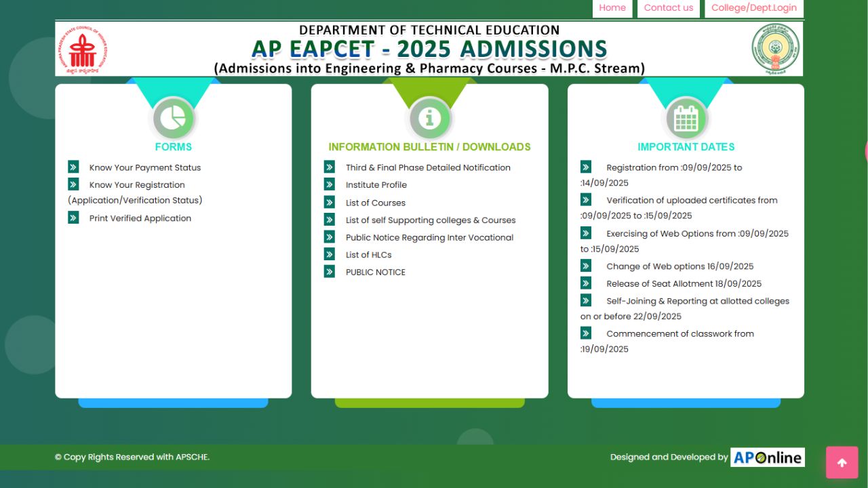Open Public Notice Regarding Inter Vocational
Image resolution: width=868 pixels, height=488 pixels.
[429, 237]
